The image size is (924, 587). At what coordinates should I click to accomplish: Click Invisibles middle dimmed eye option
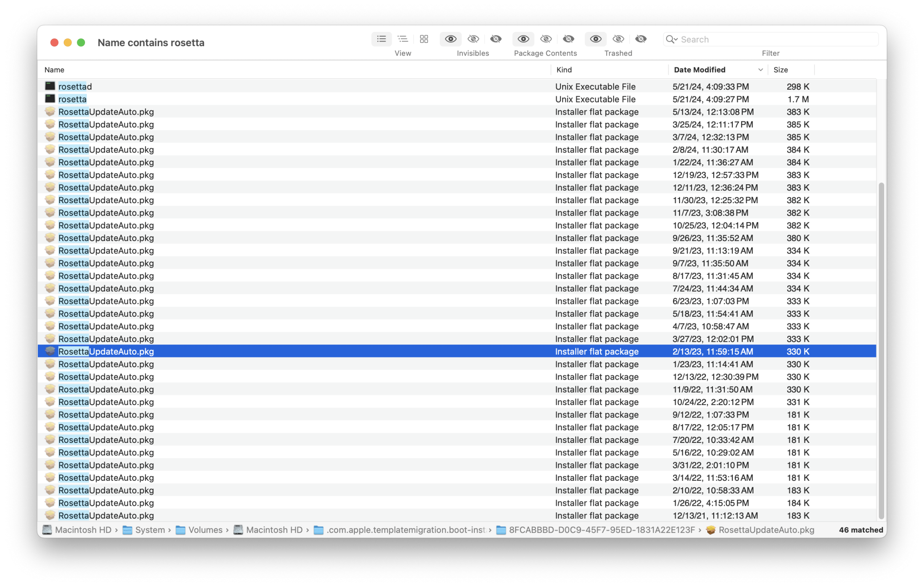click(x=473, y=39)
